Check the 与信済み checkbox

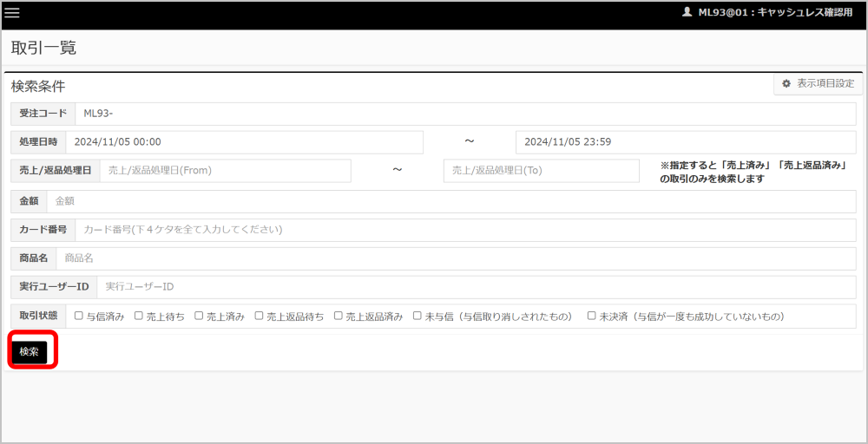(79, 317)
